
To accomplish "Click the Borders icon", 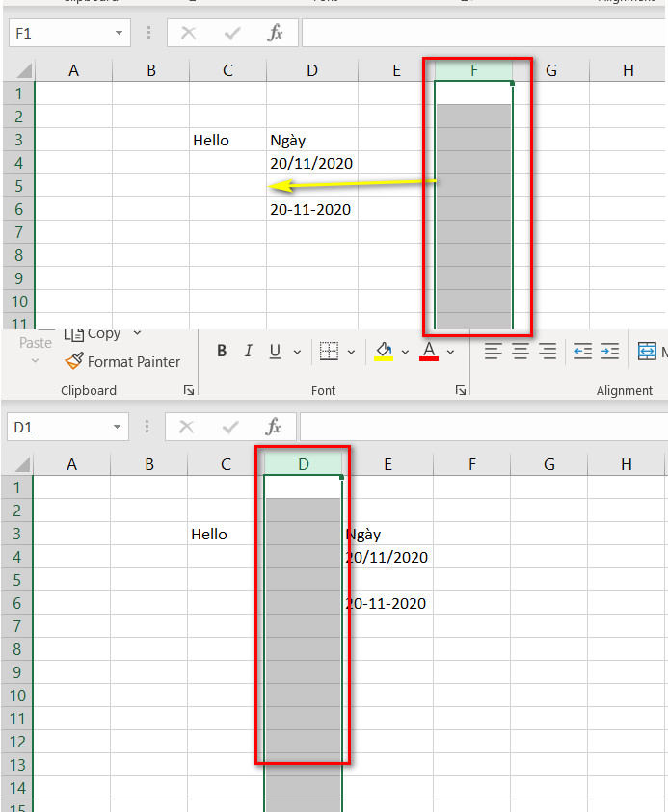I will (x=329, y=352).
